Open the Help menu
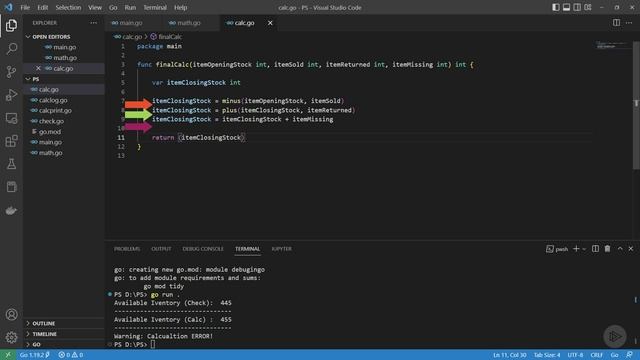Screen dimensions: 640x360 180,7
